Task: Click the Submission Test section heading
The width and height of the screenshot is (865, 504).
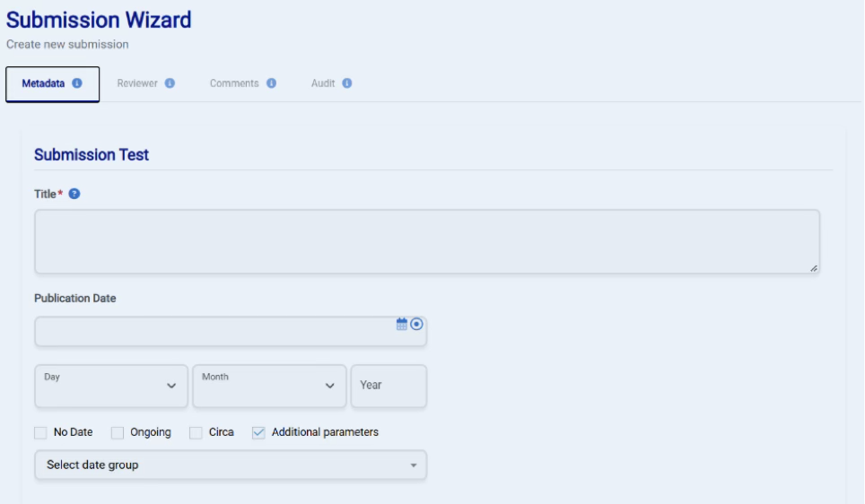Action: pos(92,155)
